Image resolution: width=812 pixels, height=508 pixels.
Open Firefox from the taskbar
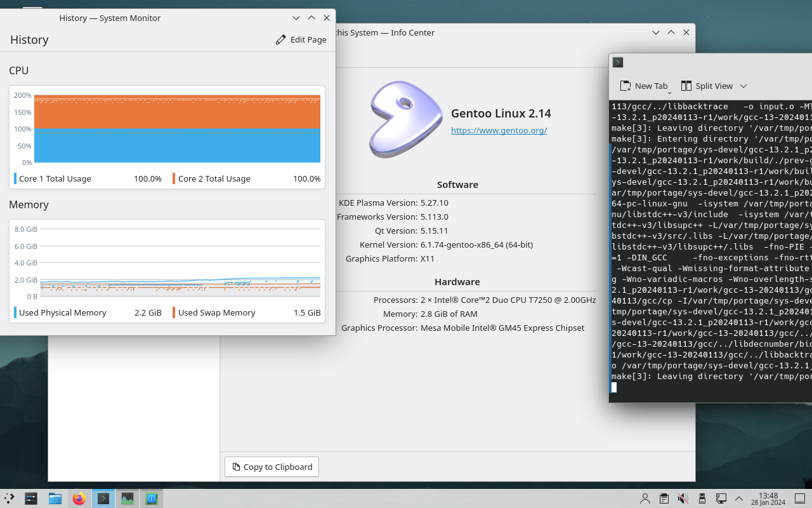click(79, 498)
